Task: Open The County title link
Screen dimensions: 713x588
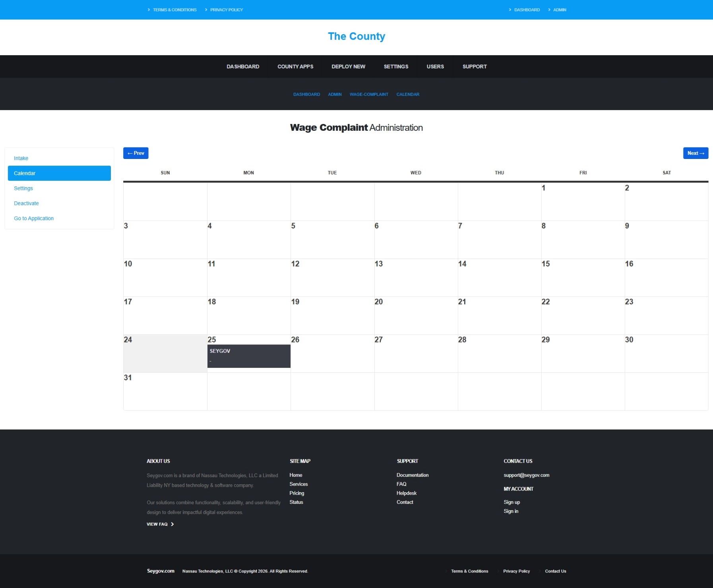Action: pyautogui.click(x=356, y=36)
